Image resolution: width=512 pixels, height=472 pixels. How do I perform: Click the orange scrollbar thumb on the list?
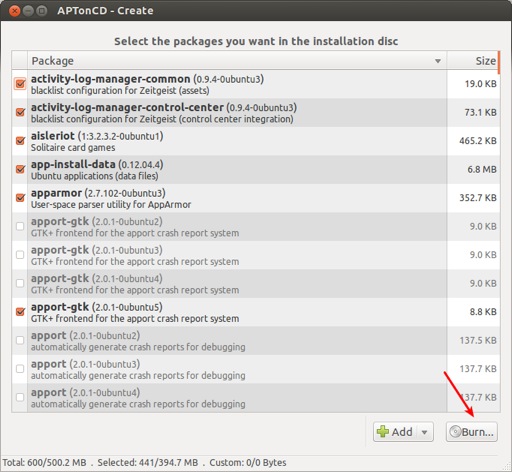pyautogui.click(x=499, y=62)
